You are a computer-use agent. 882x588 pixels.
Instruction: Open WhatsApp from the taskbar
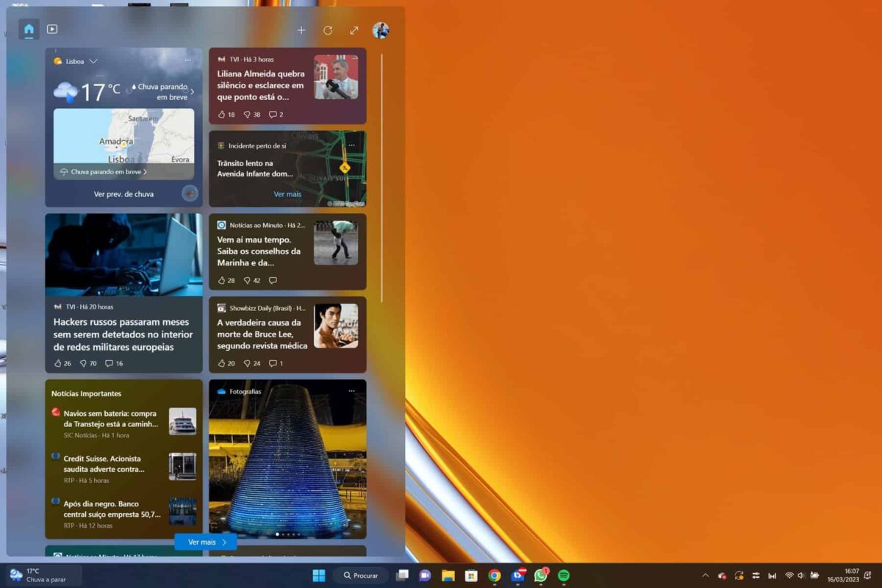(541, 576)
